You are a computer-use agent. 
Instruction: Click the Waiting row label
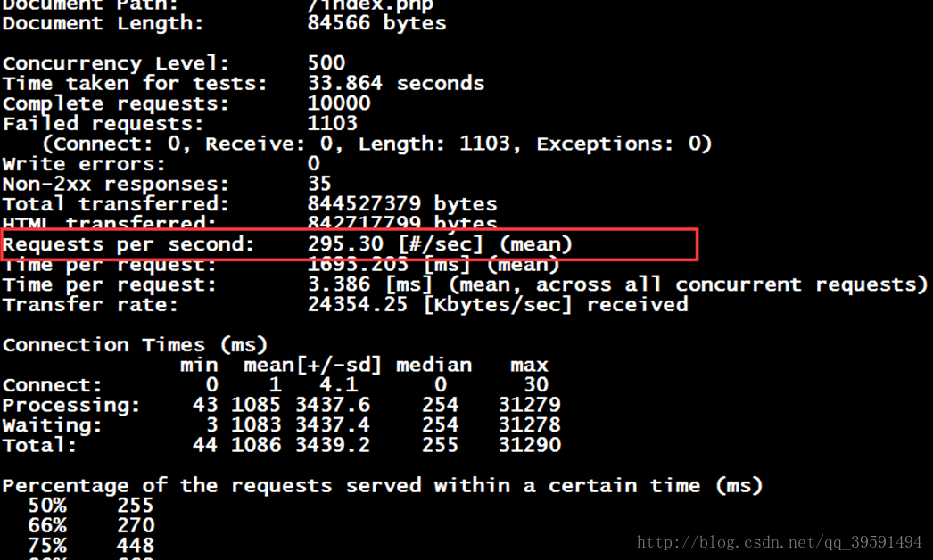tap(52, 426)
